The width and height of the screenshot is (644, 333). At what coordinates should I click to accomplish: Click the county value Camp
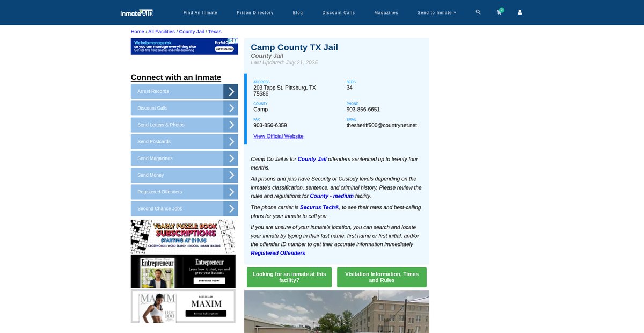(x=260, y=110)
